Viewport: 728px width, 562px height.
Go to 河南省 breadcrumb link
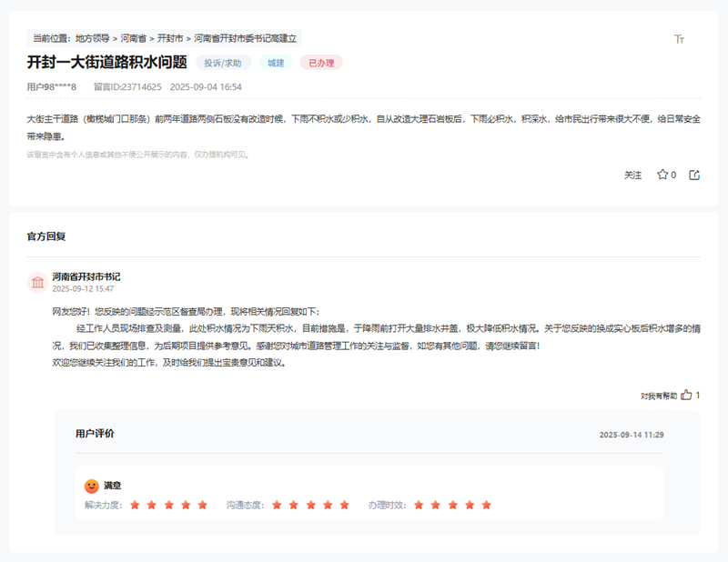[x=133, y=39]
